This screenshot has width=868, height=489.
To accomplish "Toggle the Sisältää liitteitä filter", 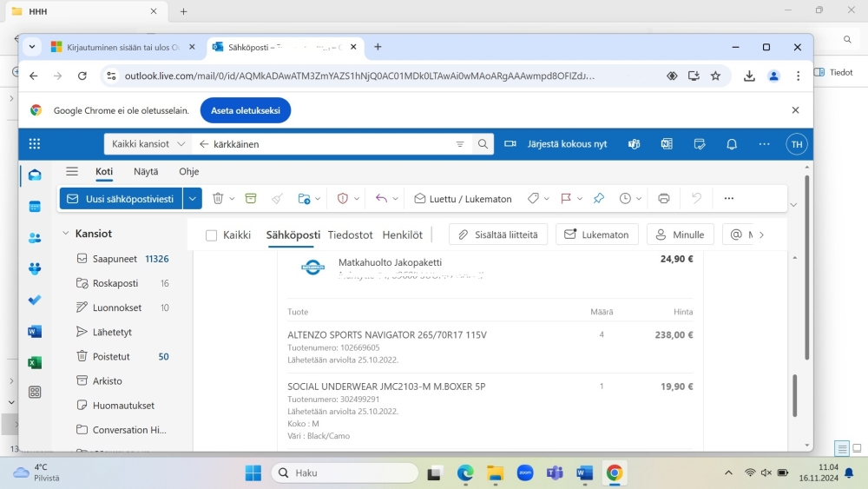I will [x=497, y=235].
